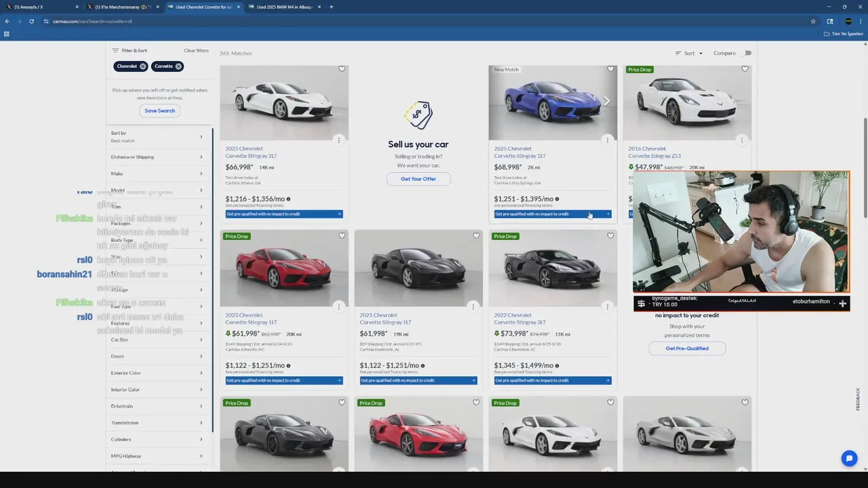The width and height of the screenshot is (868, 488).
Task: Click the Save Search button
Action: (159, 110)
